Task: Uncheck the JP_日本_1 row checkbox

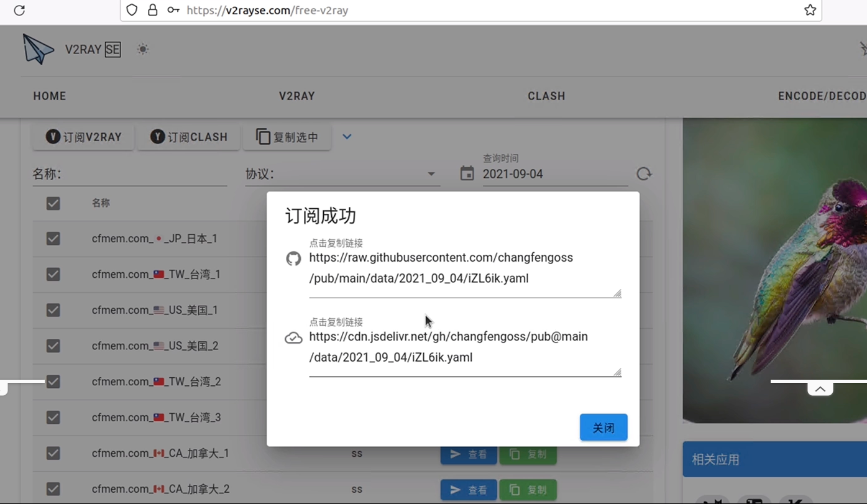Action: [x=53, y=239]
